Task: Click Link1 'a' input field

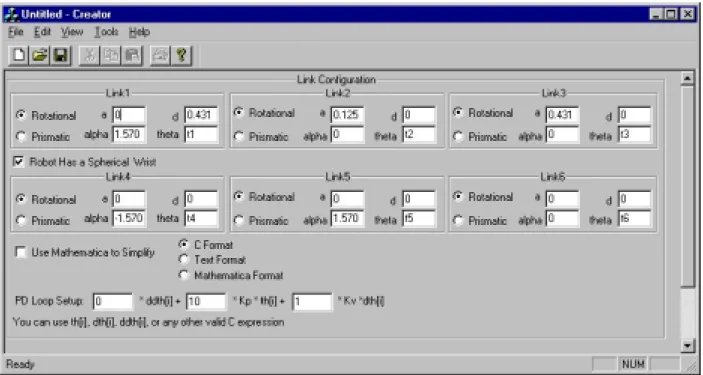Action: (x=129, y=115)
